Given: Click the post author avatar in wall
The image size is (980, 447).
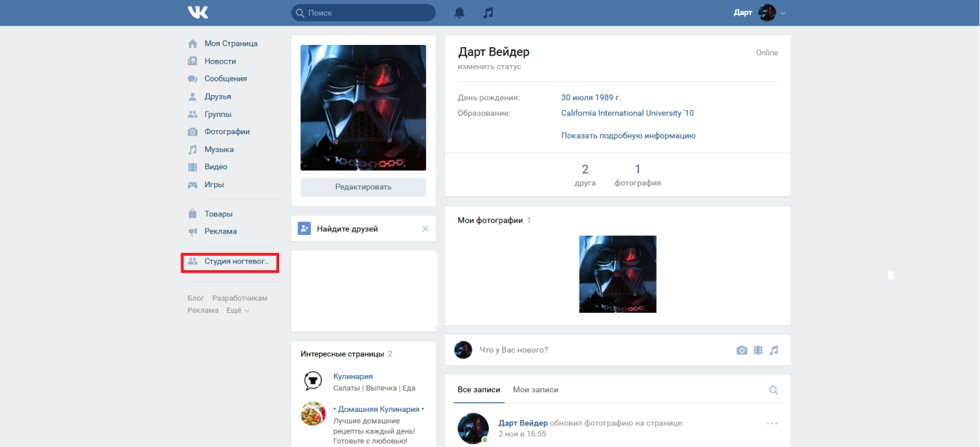Looking at the screenshot, I should 473,428.
